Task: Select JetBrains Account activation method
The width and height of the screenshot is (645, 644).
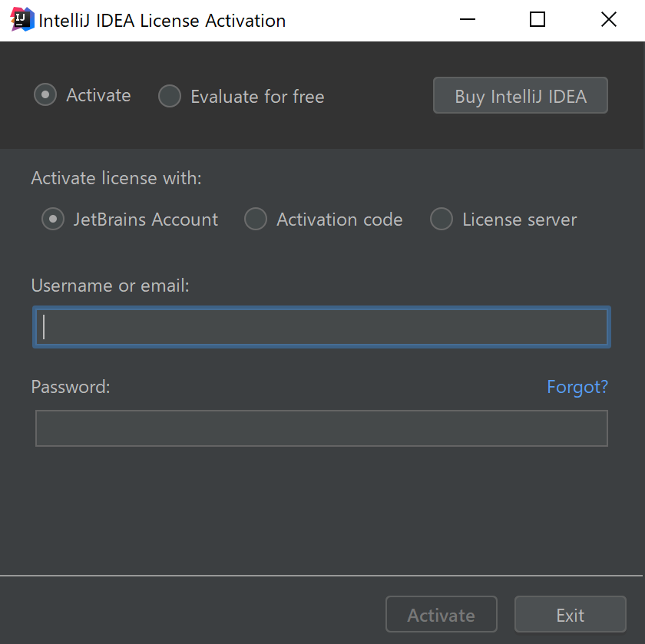Action: coord(52,219)
